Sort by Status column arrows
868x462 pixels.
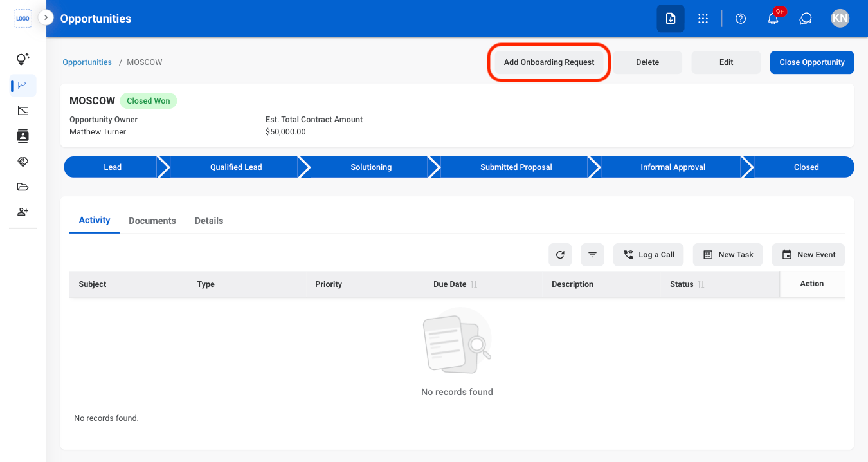701,284
